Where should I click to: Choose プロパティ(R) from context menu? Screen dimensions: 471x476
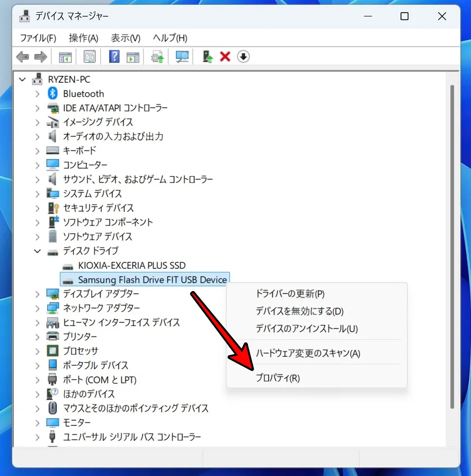[278, 378]
